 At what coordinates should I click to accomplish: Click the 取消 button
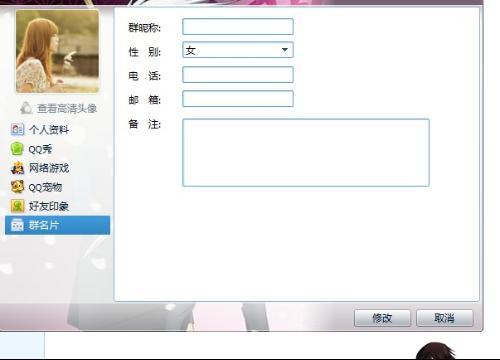(445, 318)
